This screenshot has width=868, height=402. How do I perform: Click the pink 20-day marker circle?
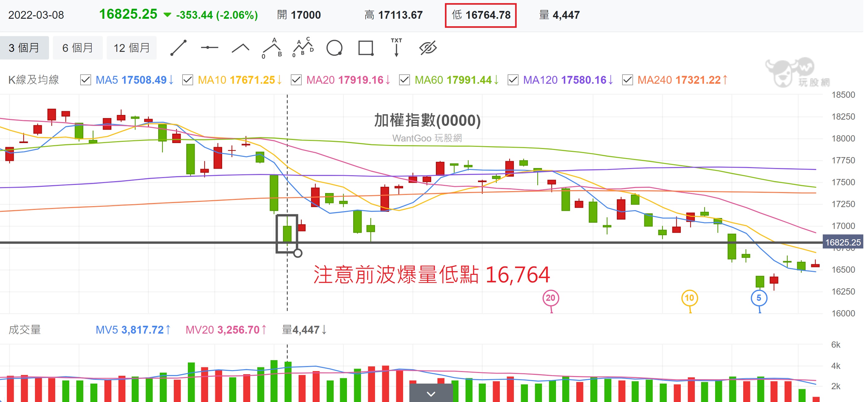tap(551, 298)
